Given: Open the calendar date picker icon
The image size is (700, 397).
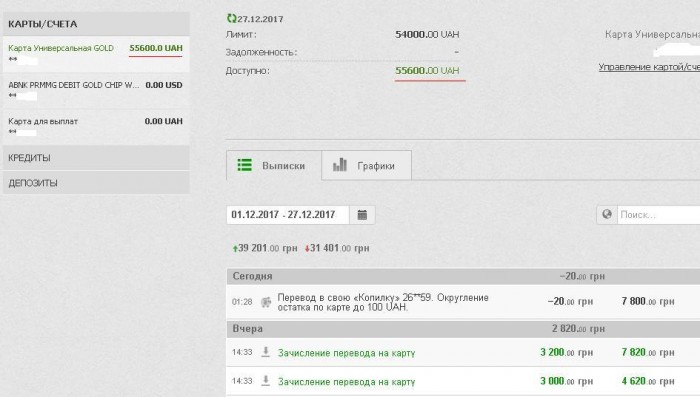Looking at the screenshot, I should (362, 215).
